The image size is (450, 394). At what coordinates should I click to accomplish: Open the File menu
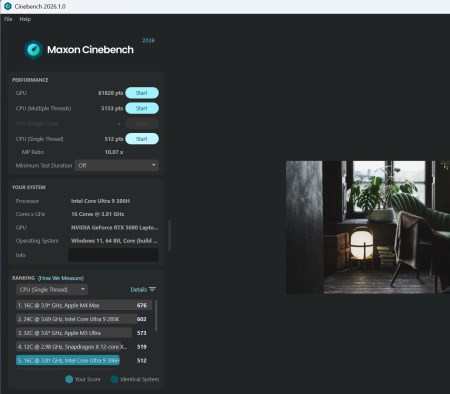coord(8,19)
